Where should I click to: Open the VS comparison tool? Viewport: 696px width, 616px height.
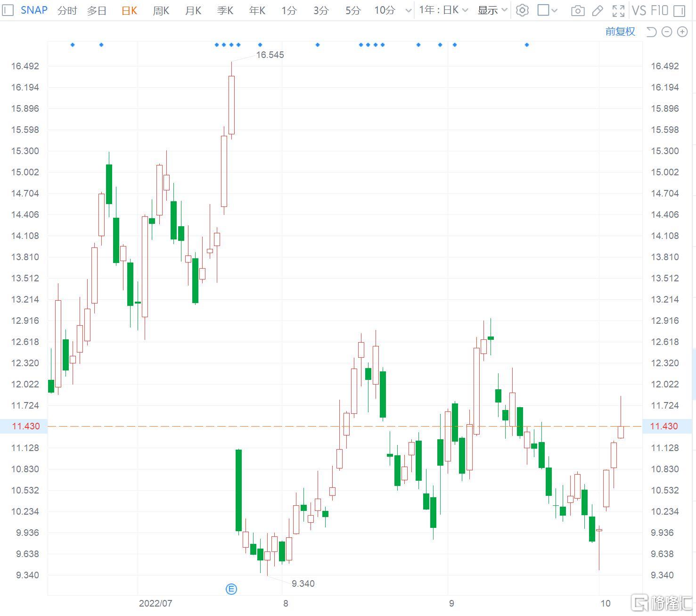639,10
